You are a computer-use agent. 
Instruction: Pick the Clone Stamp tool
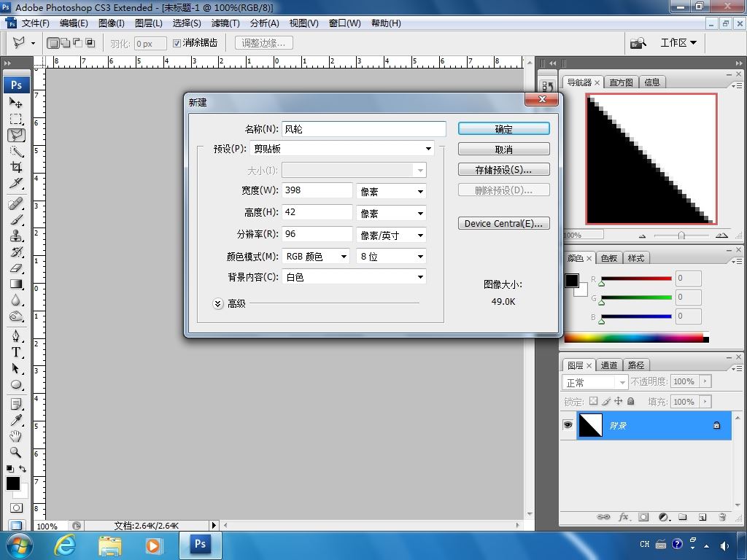coord(16,236)
